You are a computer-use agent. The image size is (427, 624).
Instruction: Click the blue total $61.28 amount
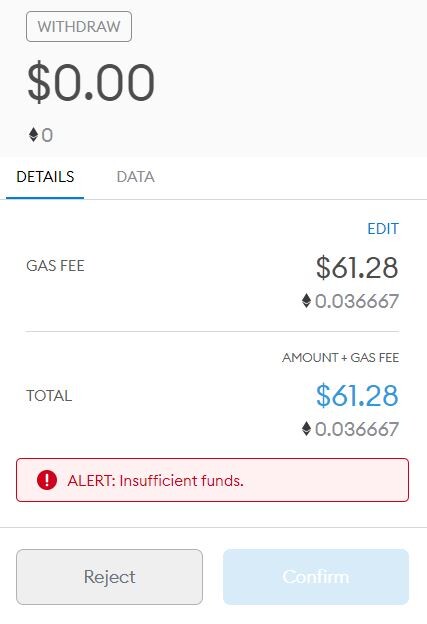pyautogui.click(x=357, y=396)
